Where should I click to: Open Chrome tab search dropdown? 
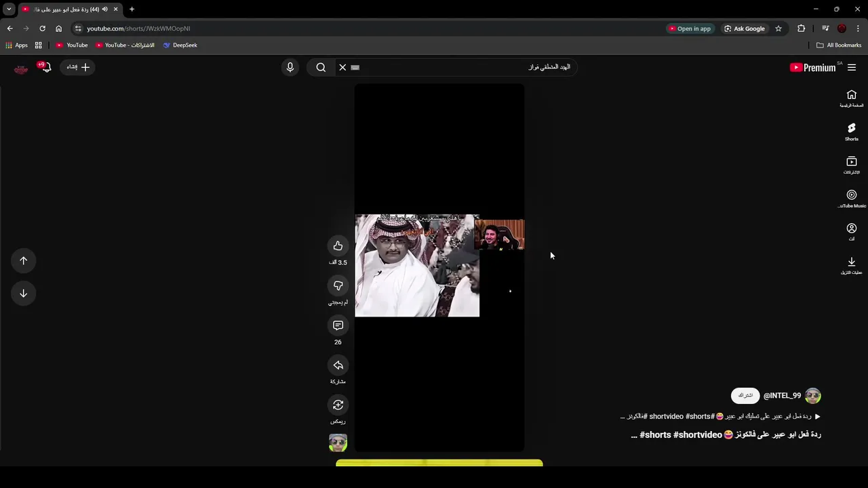9,9
